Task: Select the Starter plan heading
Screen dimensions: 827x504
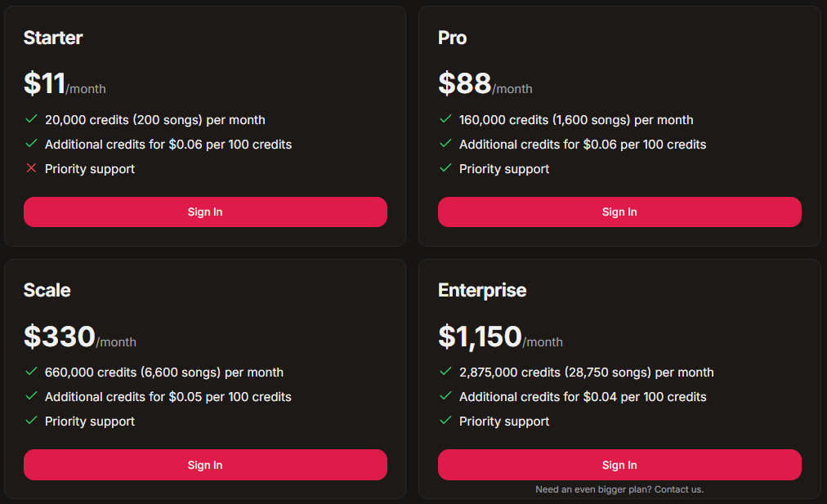Action: coord(53,38)
